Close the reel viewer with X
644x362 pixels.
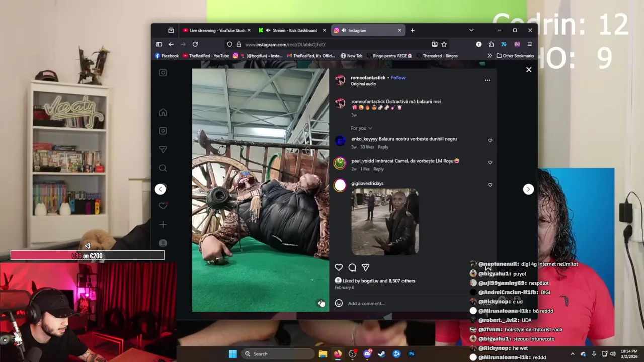point(529,70)
